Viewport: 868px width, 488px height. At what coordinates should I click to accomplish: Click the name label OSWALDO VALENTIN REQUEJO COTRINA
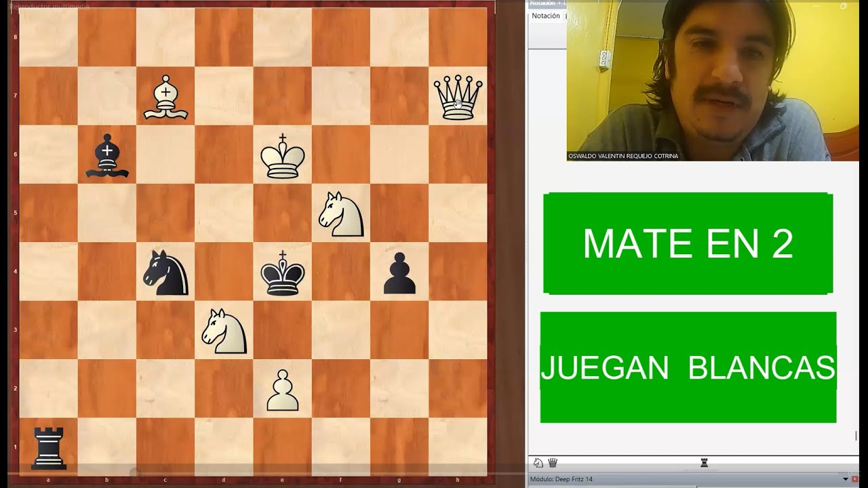[x=623, y=156]
